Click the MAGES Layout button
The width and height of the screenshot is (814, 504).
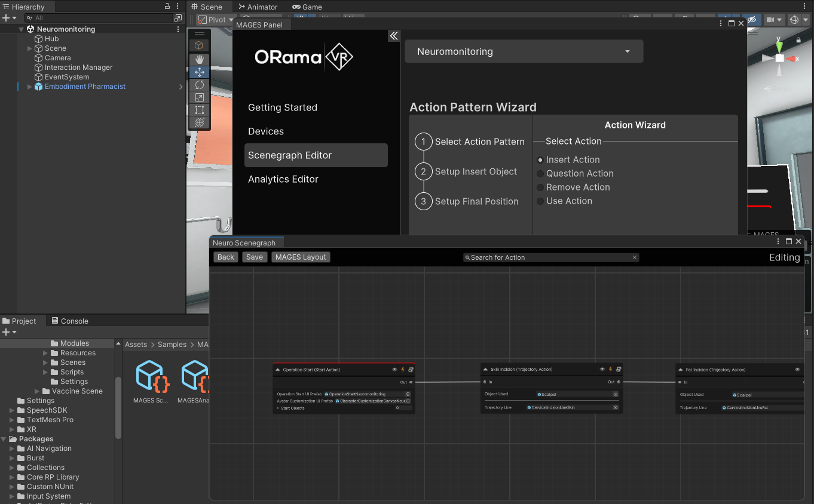[301, 257]
